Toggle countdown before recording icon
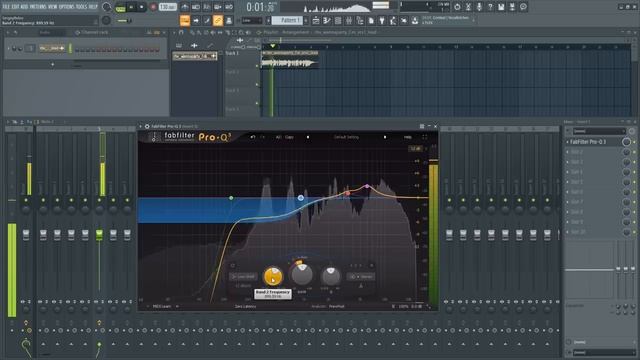The width and height of the screenshot is (640, 360). point(207,7)
